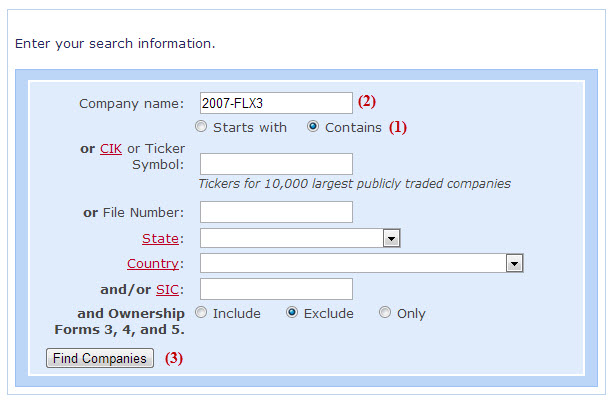Click the red (2) marker beside Company name
The image size is (610, 400).
click(x=367, y=101)
